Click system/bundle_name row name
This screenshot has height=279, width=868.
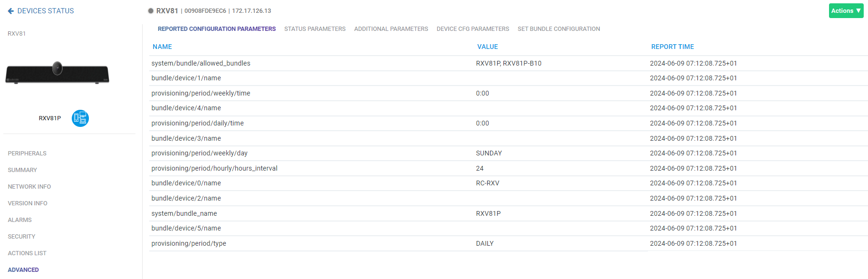184,213
